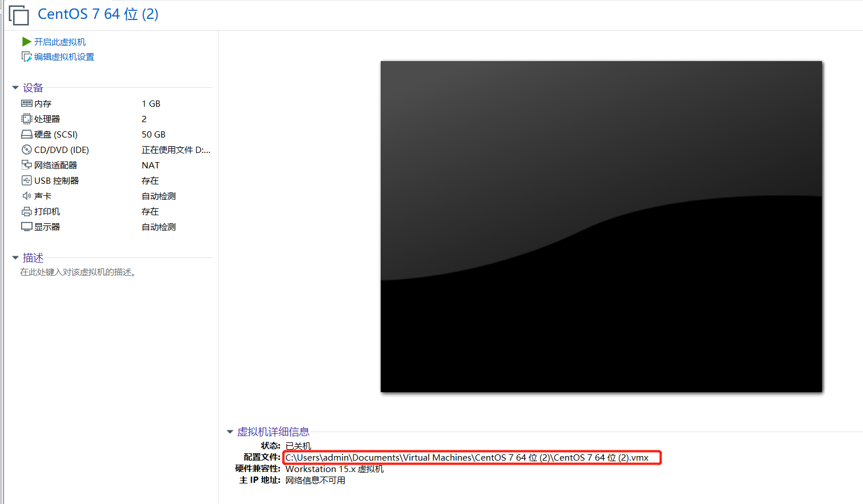Viewport: 863px width, 504px height.
Task: Click the 50 GB disk size value
Action: pos(154,134)
